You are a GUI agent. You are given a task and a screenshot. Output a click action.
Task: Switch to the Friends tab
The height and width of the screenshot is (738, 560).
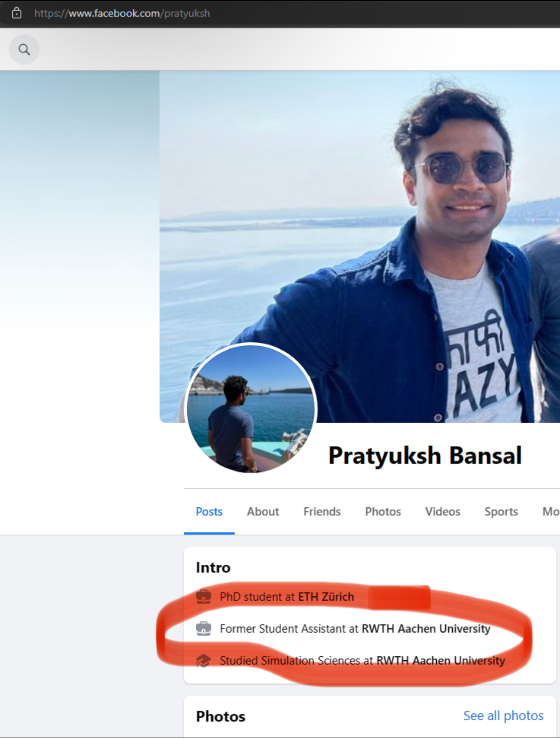322,512
